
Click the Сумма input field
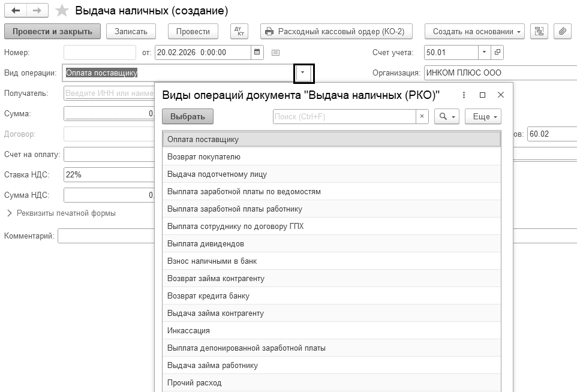(109, 114)
